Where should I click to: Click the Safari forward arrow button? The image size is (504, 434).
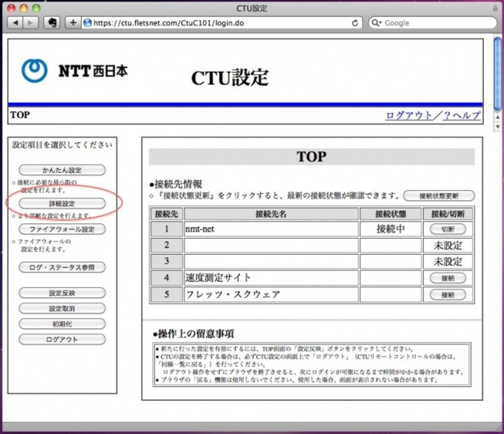point(30,23)
